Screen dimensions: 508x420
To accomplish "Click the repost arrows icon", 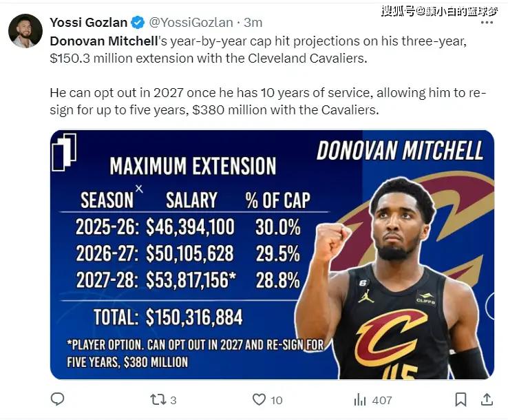I will [157, 399].
